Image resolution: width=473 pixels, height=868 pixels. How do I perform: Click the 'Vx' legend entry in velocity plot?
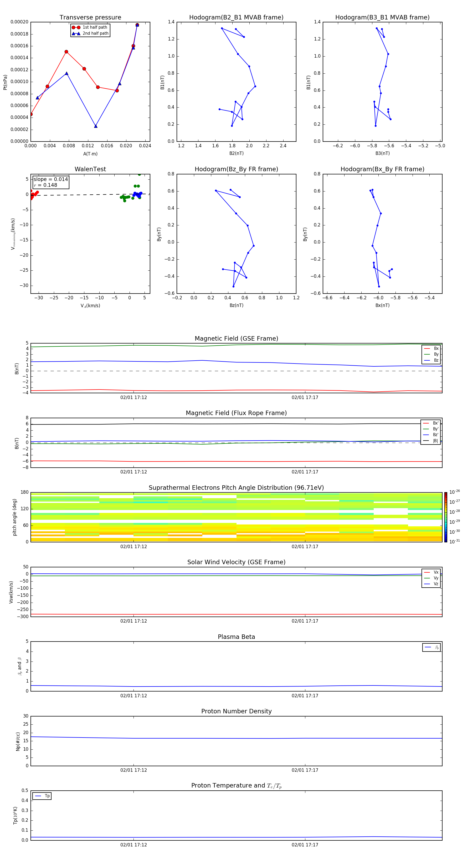(431, 572)
